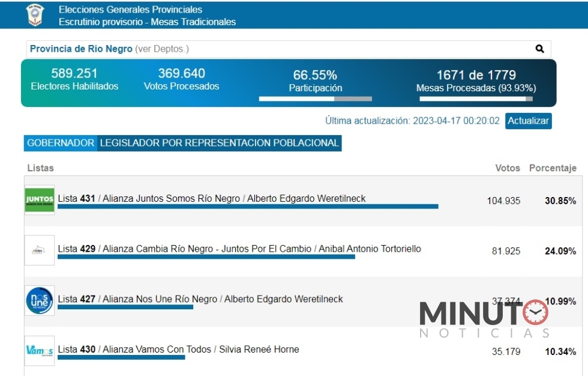This screenshot has height=376, width=588.
Task: Open Lista 430 Alianza Vamos Con Todos
Action: [178, 350]
